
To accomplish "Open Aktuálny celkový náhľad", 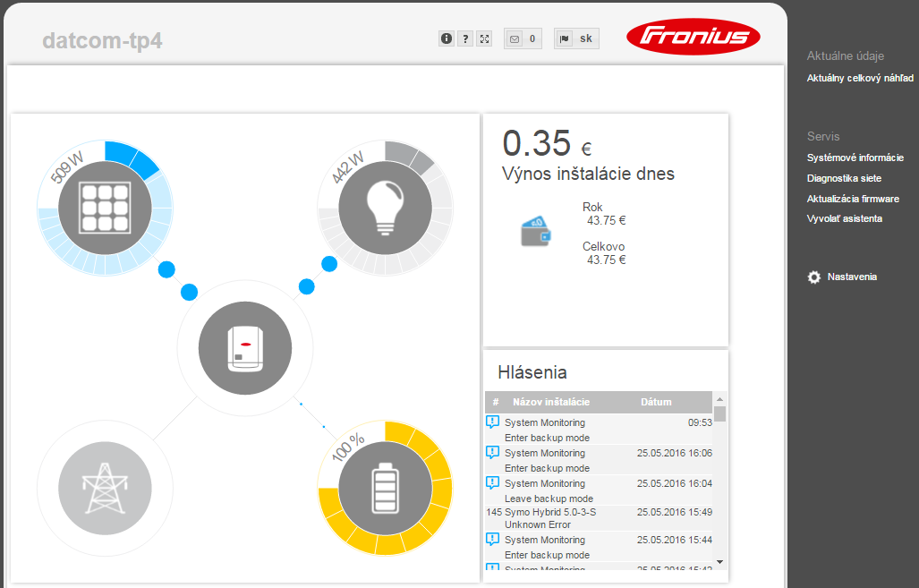I will [860, 78].
